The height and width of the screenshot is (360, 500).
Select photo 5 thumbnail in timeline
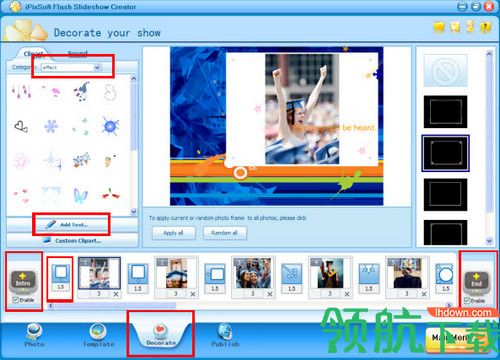407,273
